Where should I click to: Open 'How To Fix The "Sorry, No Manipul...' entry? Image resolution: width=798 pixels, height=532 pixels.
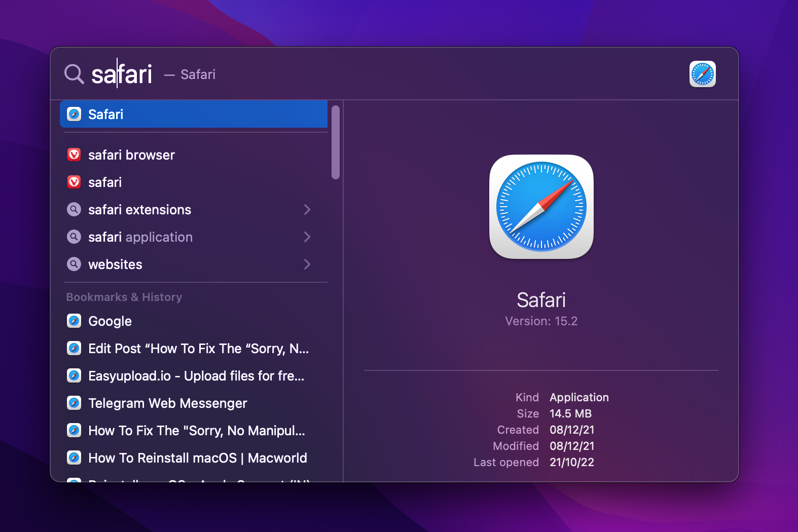tap(194, 430)
